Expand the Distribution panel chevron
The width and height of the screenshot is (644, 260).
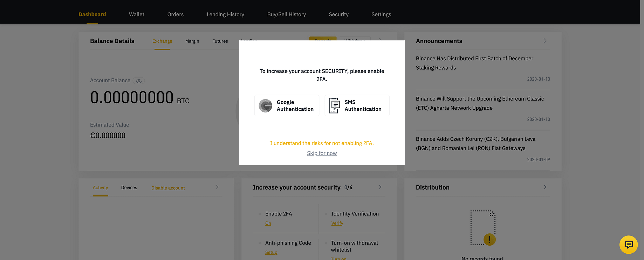coord(545,187)
